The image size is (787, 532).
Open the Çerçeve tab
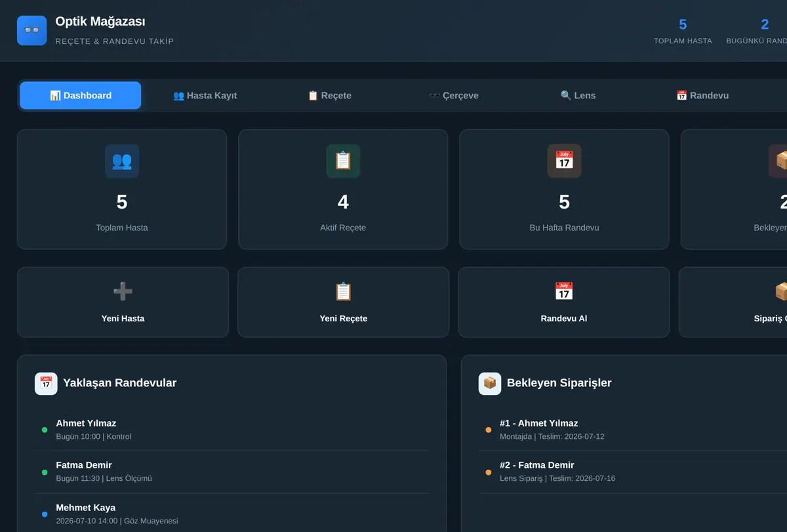click(454, 95)
